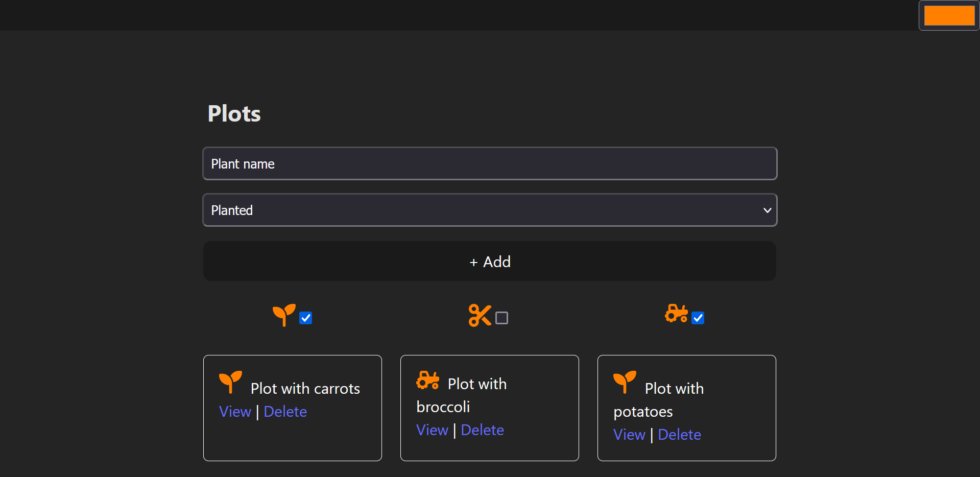Click the tractor icon on broccoli plot
Image resolution: width=980 pixels, height=477 pixels.
pyautogui.click(x=427, y=380)
